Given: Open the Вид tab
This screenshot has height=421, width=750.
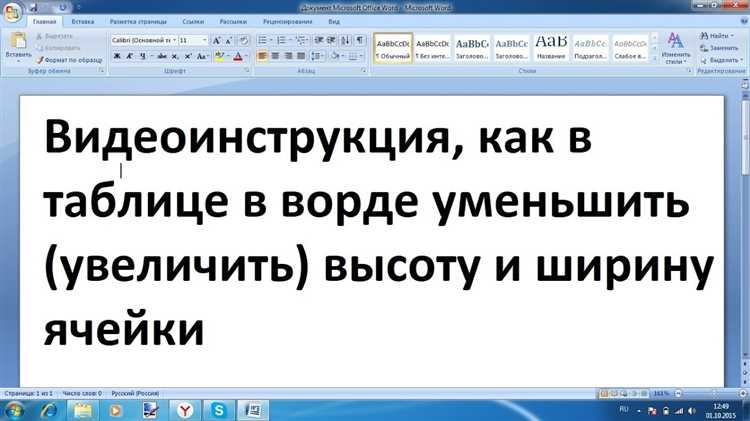Looking at the screenshot, I should 334,22.
